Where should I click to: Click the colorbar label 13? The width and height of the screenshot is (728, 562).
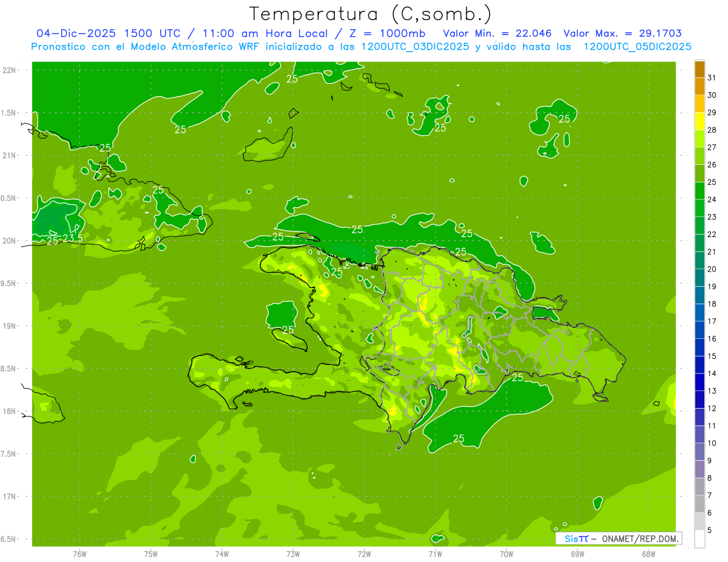coord(712,391)
